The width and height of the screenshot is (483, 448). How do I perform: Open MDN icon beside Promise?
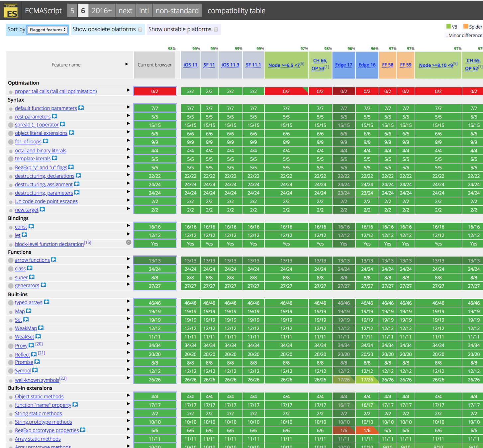tap(37, 361)
